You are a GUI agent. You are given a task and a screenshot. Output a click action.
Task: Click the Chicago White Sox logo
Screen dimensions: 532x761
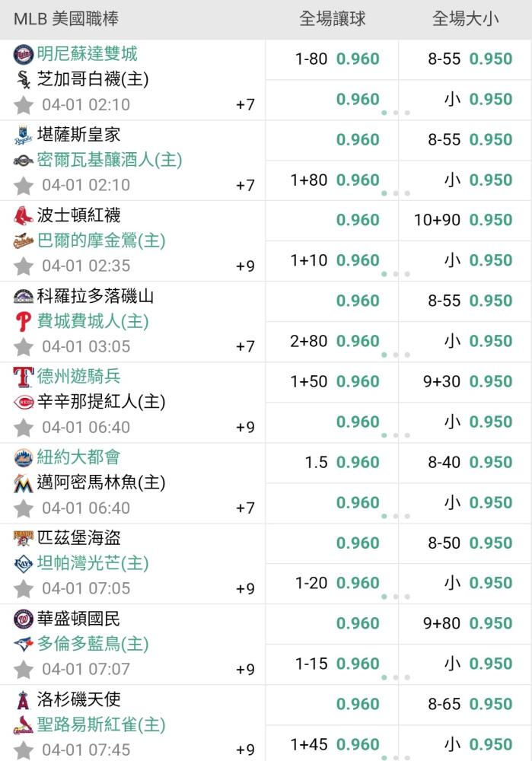(24, 79)
